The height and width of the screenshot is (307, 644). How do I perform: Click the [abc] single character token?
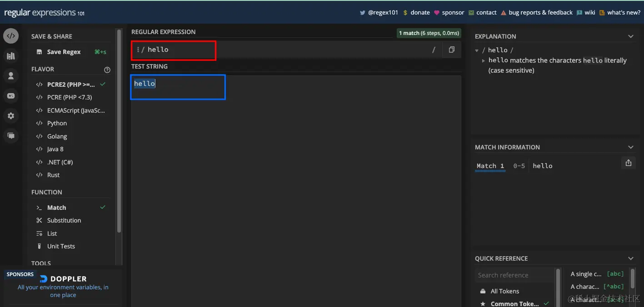click(597, 274)
